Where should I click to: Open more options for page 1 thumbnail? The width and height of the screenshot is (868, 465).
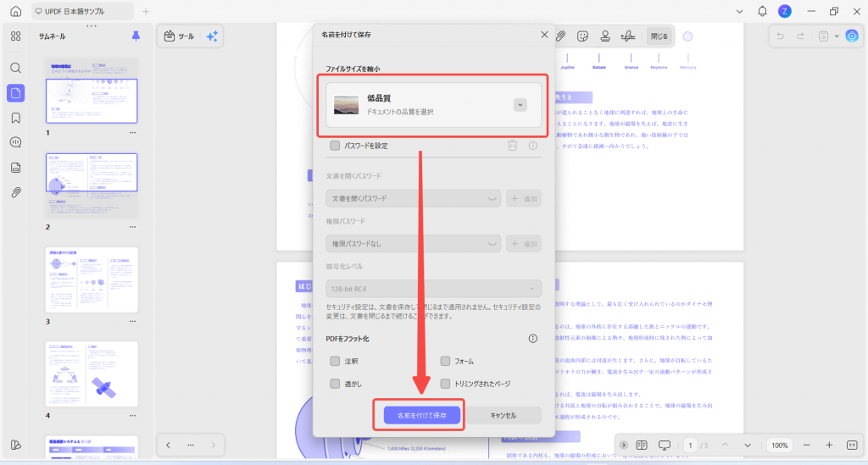(x=133, y=133)
